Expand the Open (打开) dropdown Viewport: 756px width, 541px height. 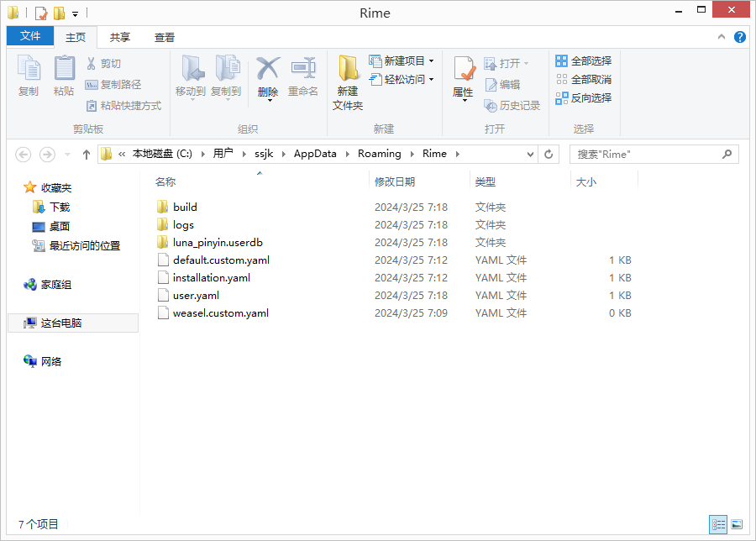pyautogui.click(x=526, y=63)
